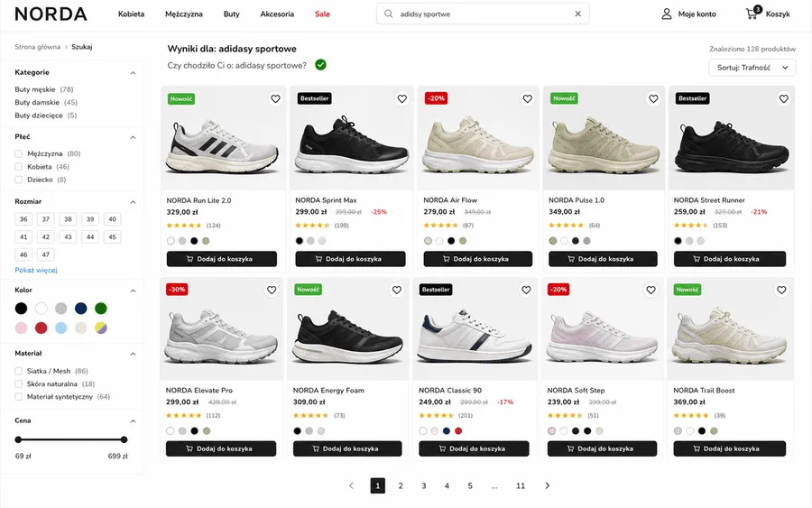Enable the Siatka / Mesh material filter
This screenshot has width=812, height=508.
[x=19, y=371]
